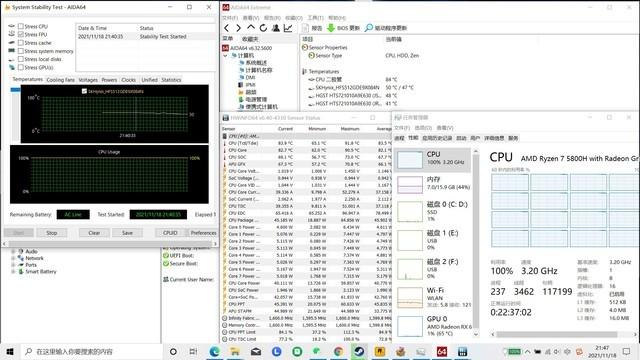Screen dimensions: 640x360
Task: Open the graph icon in AIDA64 toolbar
Action: tap(288, 28)
